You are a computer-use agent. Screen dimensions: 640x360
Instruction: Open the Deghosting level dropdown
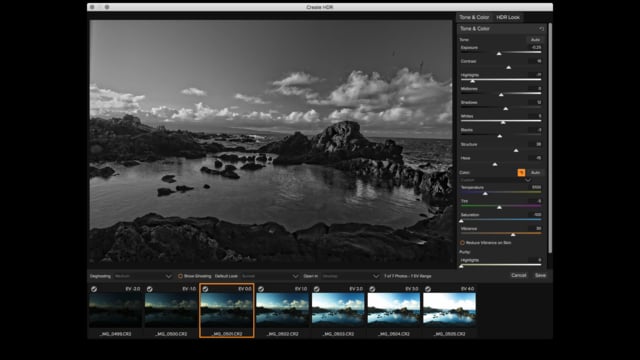142,276
